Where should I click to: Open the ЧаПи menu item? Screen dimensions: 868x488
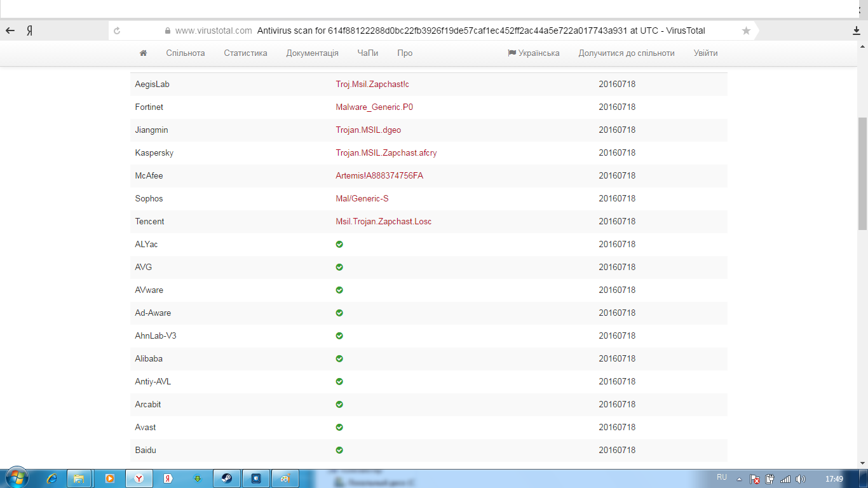point(368,53)
